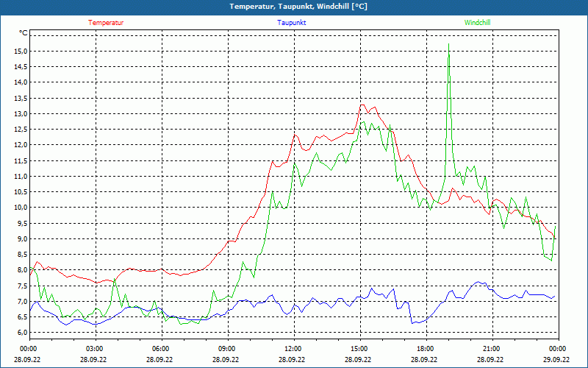Click the "12,5" y-axis value
Image resolution: width=588 pixels, height=368 pixels.
[21, 130]
